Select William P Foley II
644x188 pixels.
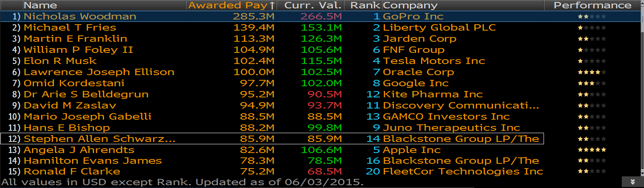(x=78, y=50)
